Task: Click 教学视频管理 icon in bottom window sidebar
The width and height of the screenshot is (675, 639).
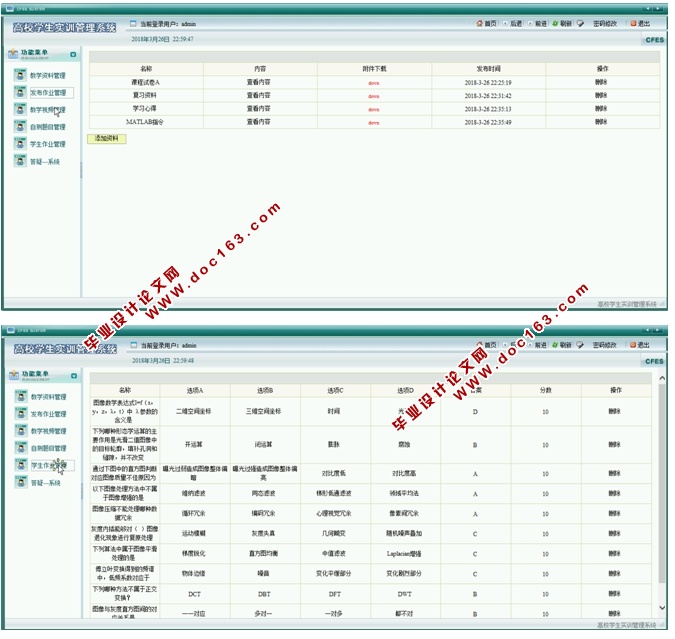Action: [21, 431]
